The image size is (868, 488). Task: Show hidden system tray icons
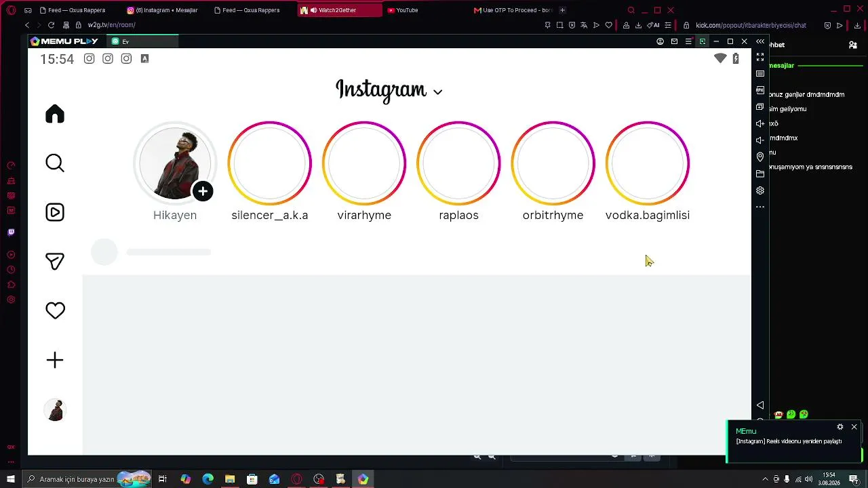[766, 479]
